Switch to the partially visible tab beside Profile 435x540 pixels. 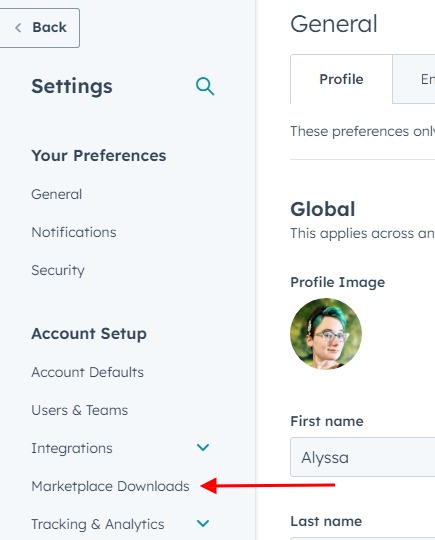tap(414, 79)
